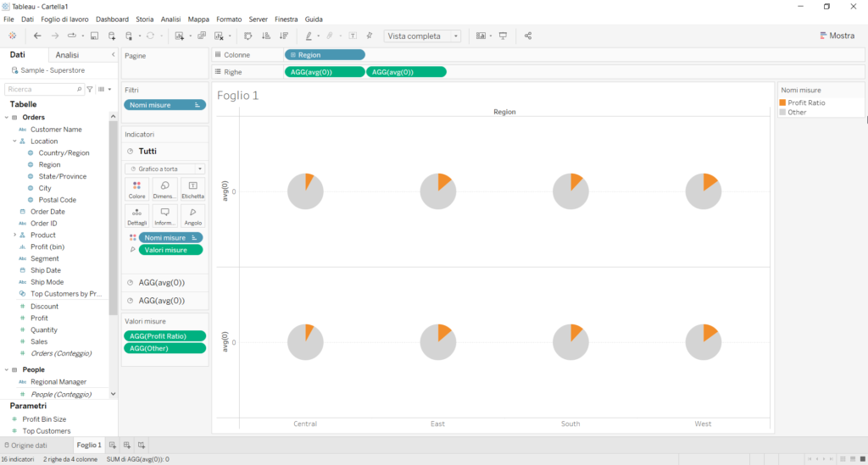Click the Nomi misure filter pill
This screenshot has width=868, height=465.
point(165,105)
